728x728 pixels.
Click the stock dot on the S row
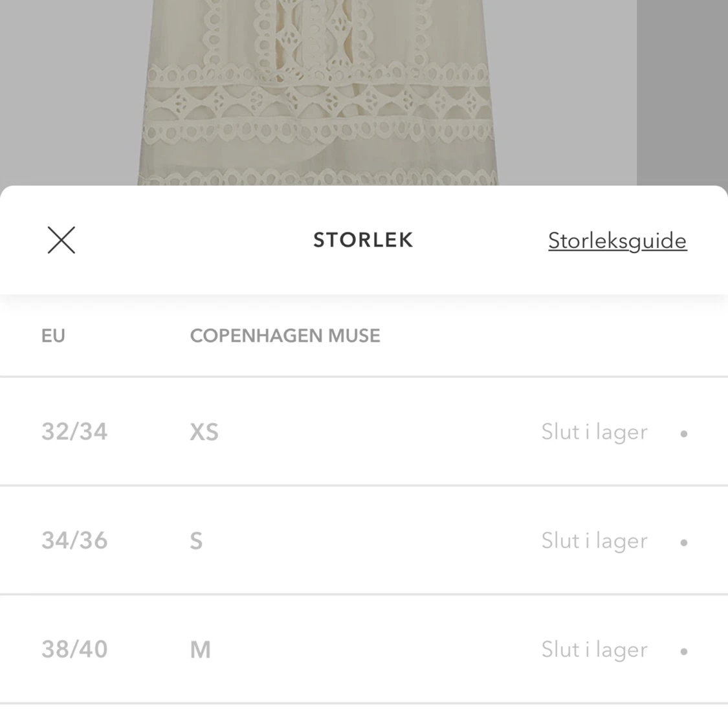pos(684,542)
